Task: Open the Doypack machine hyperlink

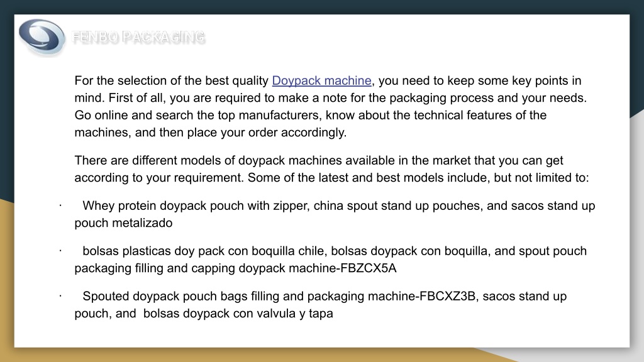Action: tap(321, 80)
